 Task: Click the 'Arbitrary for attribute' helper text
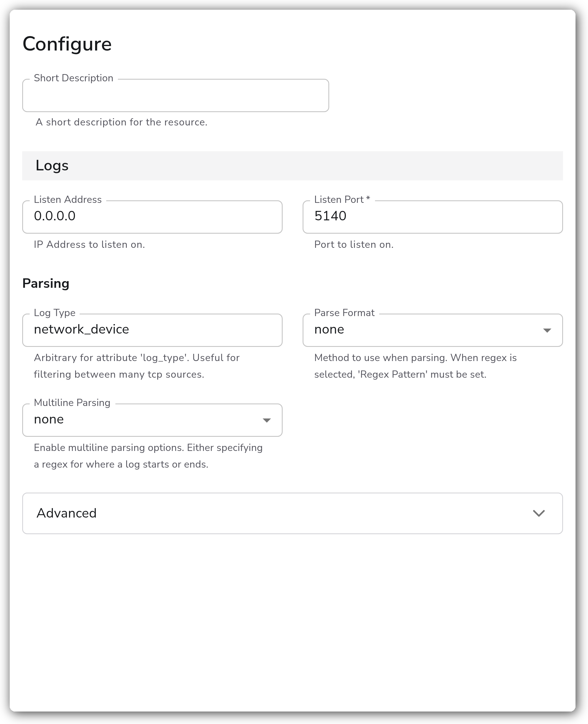(x=137, y=366)
